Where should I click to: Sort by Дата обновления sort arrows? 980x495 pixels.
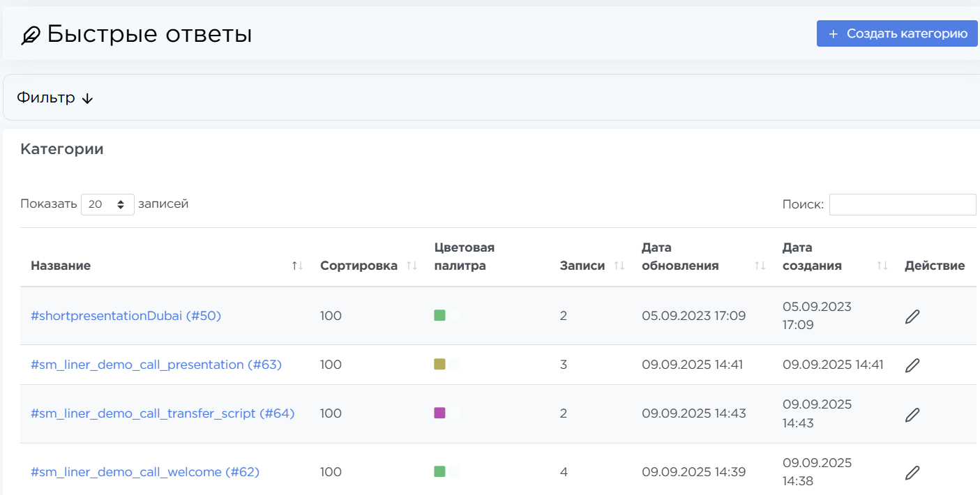(760, 266)
